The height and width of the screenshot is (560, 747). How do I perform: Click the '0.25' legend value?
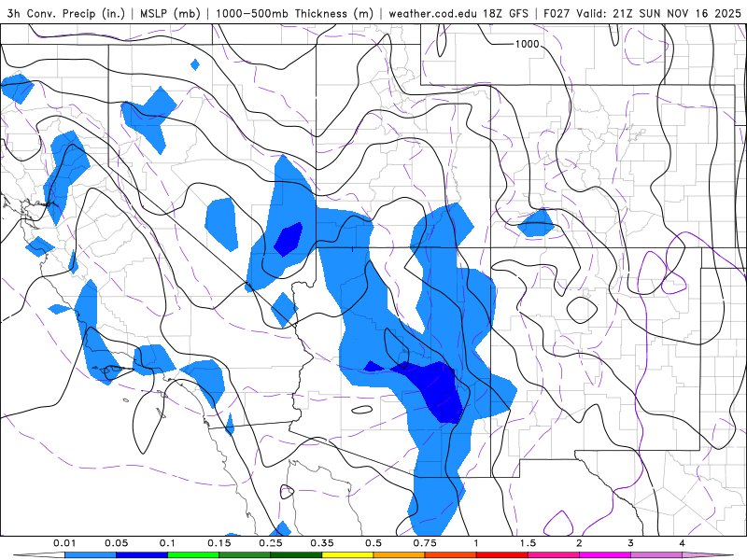(x=271, y=543)
